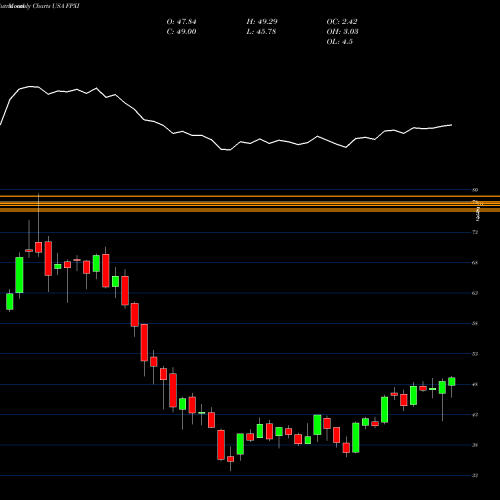The height and width of the screenshot is (500, 500).
Task: Click the right end of the white indicator line
Action: [x=451, y=125]
